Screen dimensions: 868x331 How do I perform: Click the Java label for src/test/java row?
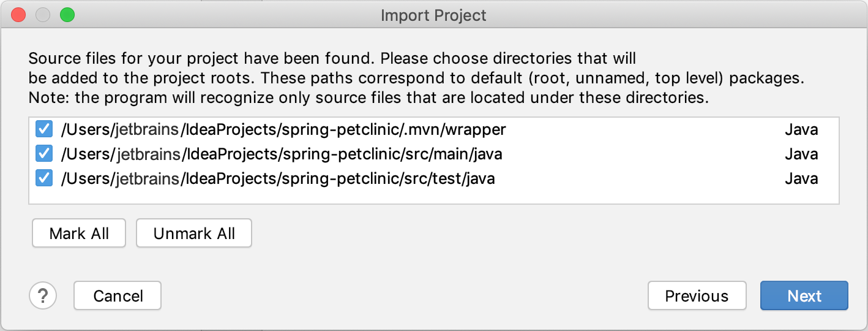click(x=801, y=179)
